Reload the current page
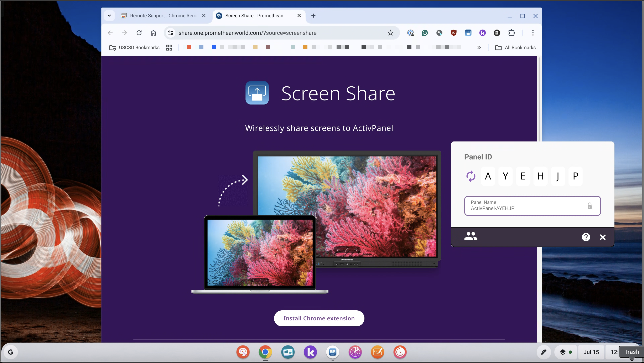Image resolution: width=644 pixels, height=363 pixels. [139, 33]
